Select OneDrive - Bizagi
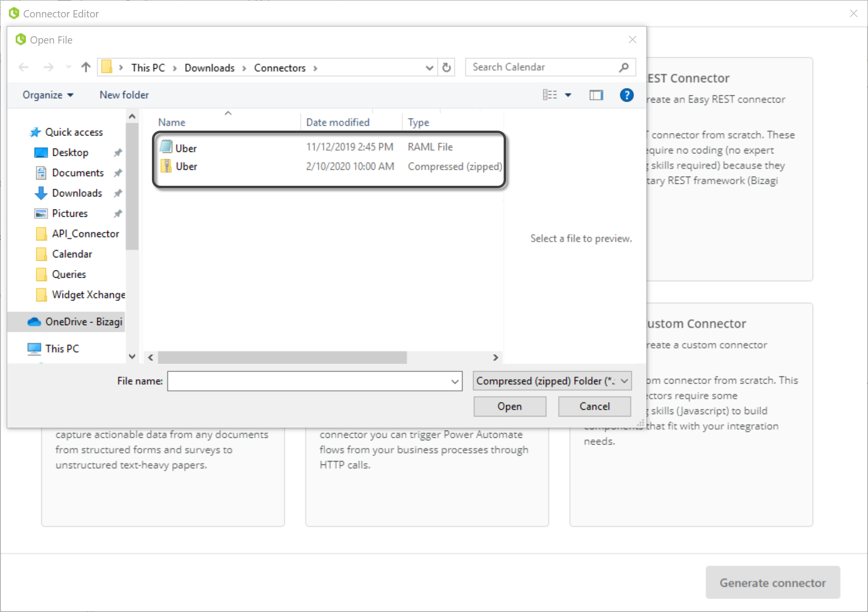 pyautogui.click(x=84, y=322)
